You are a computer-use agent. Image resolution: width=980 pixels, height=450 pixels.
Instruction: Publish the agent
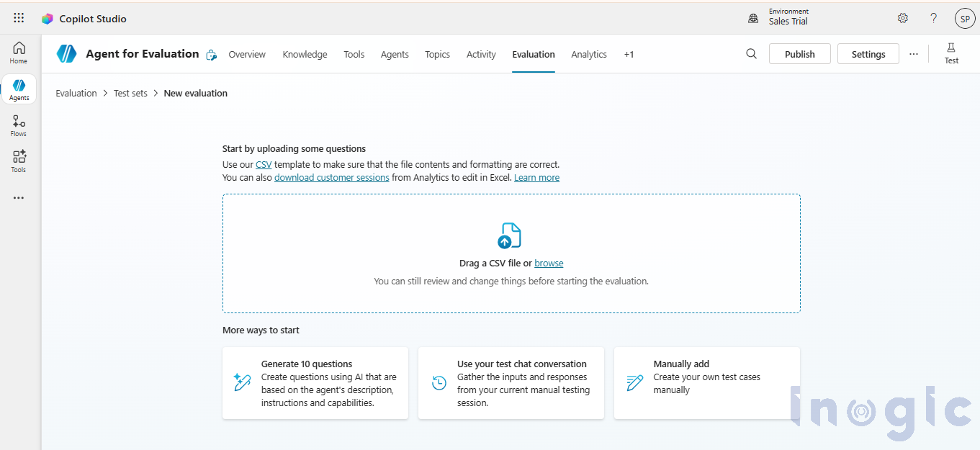coord(799,53)
